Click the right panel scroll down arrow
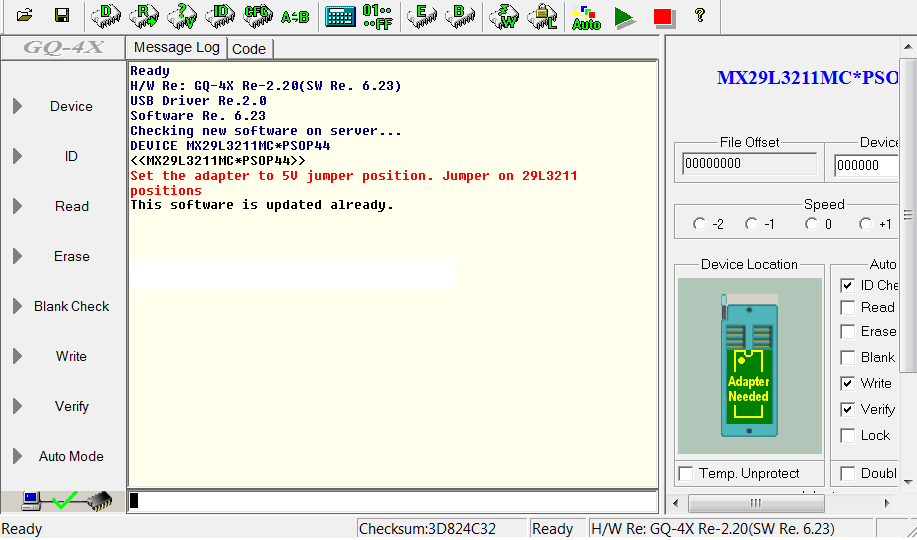The height and width of the screenshot is (540, 917). [x=908, y=482]
